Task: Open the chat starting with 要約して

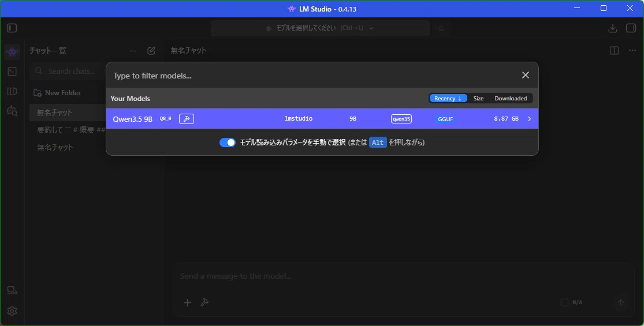Action: [x=71, y=130]
